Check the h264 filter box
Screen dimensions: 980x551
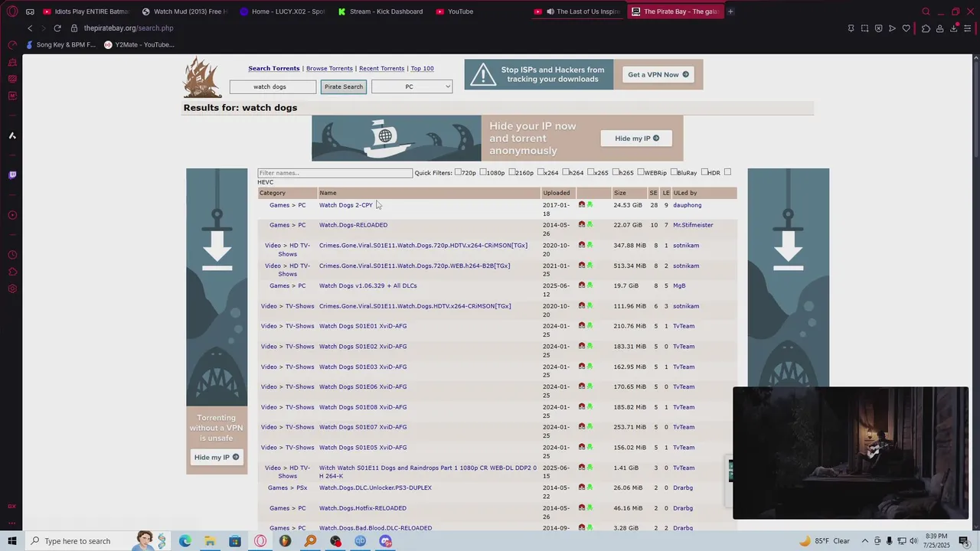(565, 172)
